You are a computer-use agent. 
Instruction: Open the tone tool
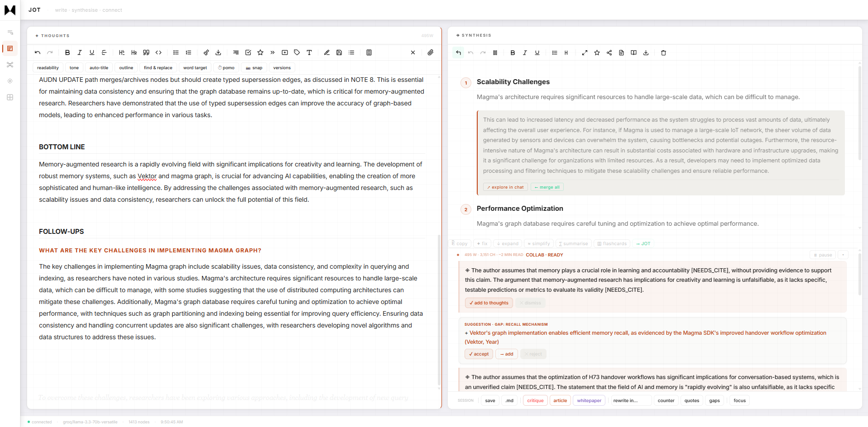[x=74, y=68]
